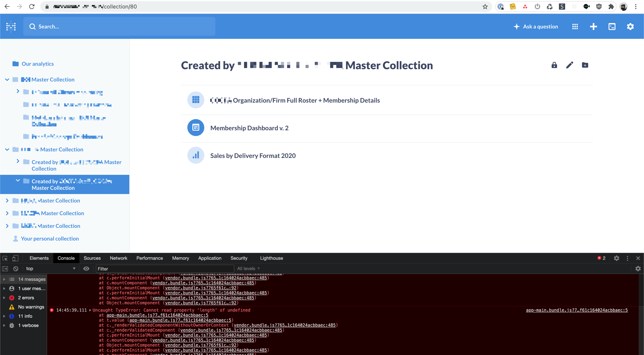Image resolution: width=644 pixels, height=355 pixels.
Task: Open DevTools settings gear
Action: 617,258
